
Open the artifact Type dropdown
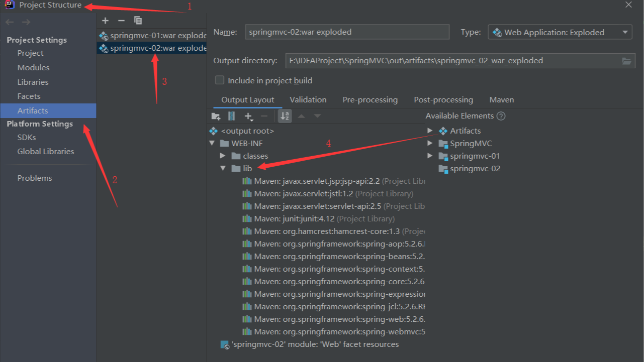(x=560, y=32)
